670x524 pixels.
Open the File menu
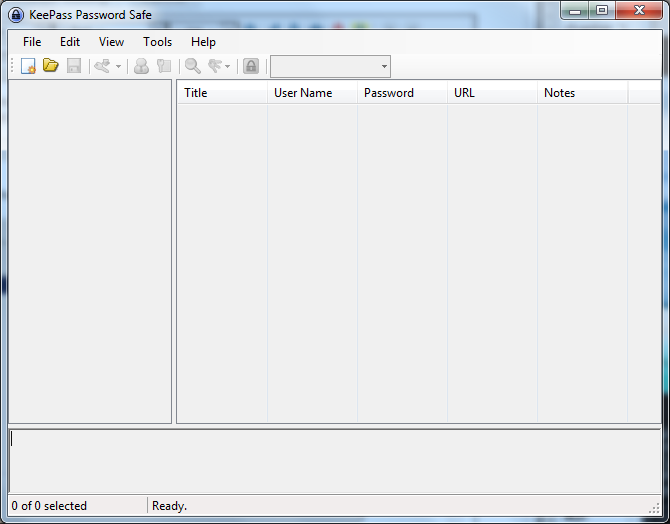click(32, 42)
